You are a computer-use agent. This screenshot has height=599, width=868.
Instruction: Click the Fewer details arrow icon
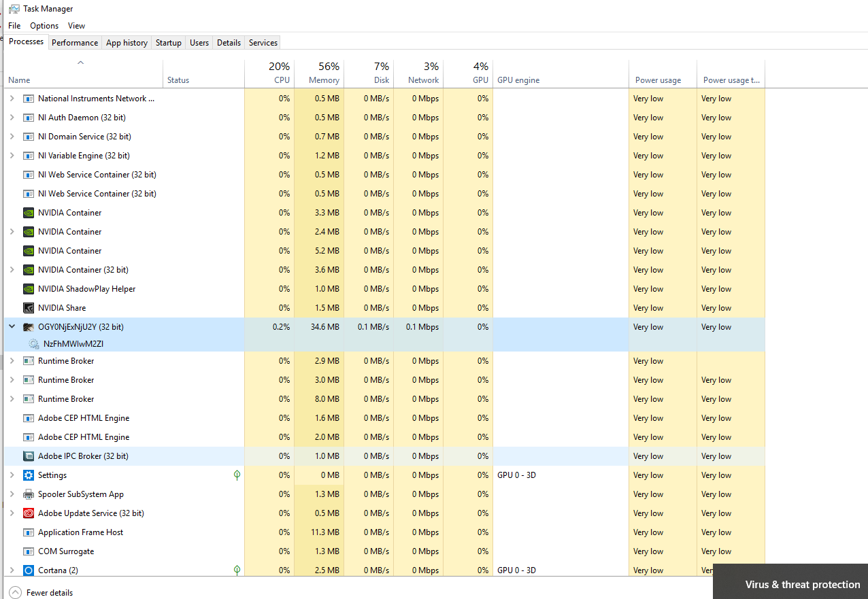(15, 593)
